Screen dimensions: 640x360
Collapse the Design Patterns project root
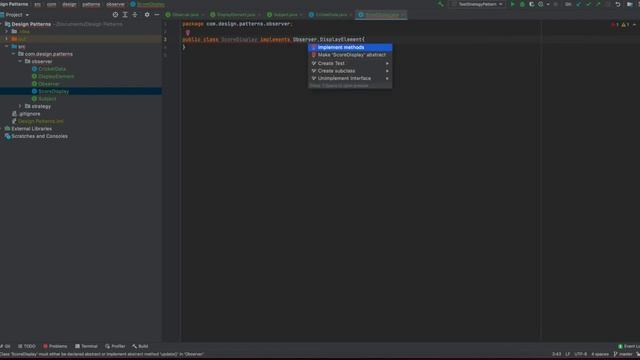tap(2, 24)
